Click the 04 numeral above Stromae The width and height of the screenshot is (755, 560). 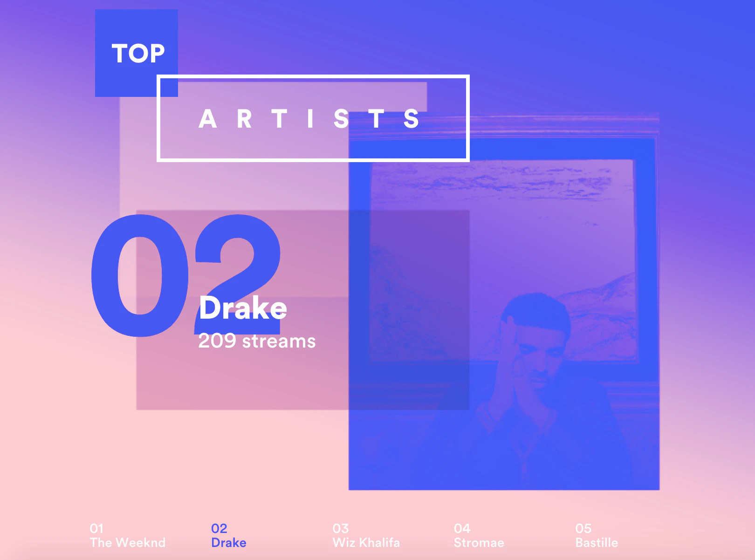click(x=462, y=528)
